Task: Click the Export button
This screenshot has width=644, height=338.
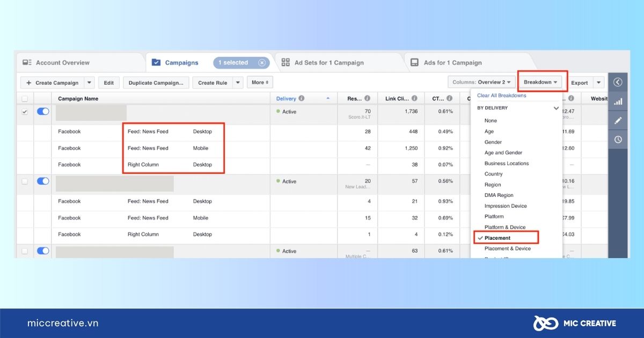Action: (x=580, y=83)
